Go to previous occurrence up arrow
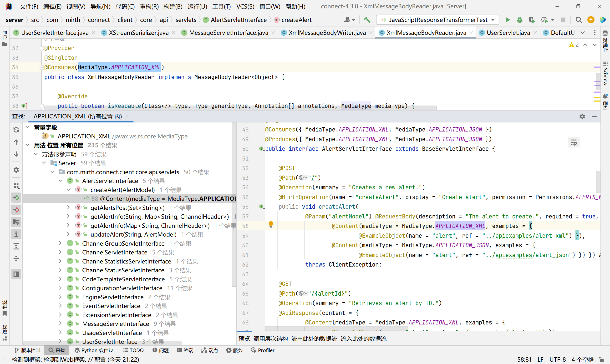The image size is (610, 364). tap(16, 142)
